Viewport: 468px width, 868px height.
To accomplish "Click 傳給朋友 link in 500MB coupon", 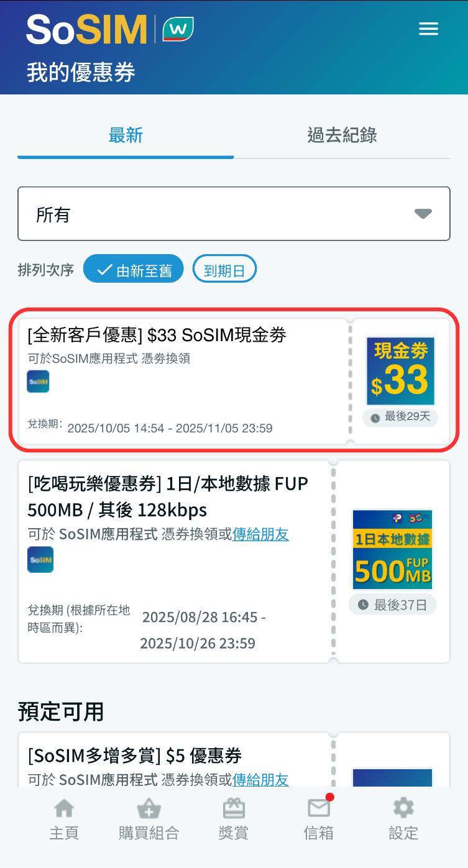I will pos(260,534).
